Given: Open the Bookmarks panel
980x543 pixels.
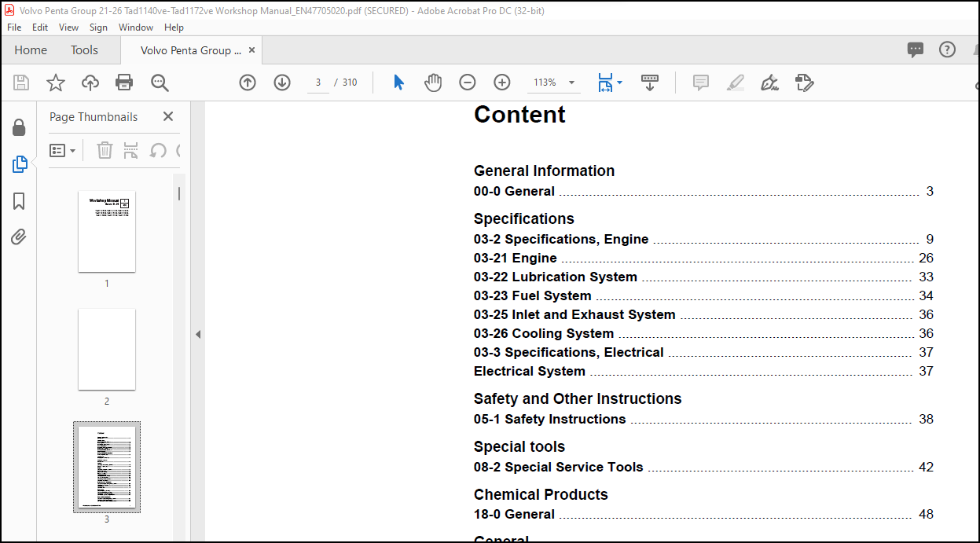Looking at the screenshot, I should tap(20, 201).
